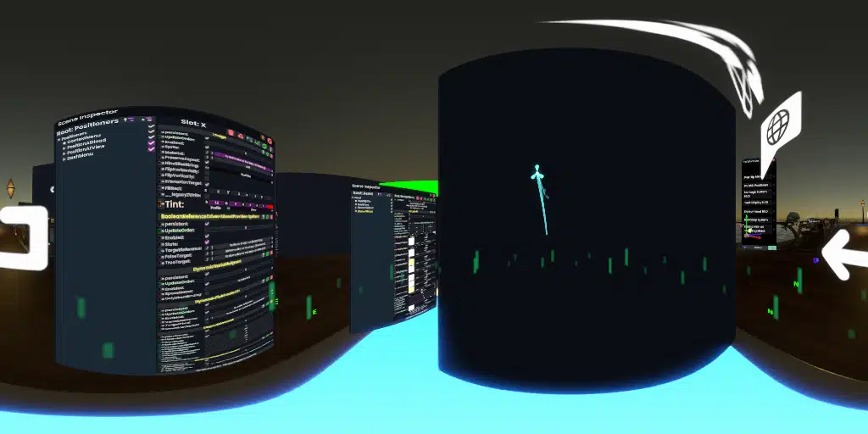The width and height of the screenshot is (868, 434).
Task: Expand the DashMenu tree node arrow
Action: tap(64, 159)
